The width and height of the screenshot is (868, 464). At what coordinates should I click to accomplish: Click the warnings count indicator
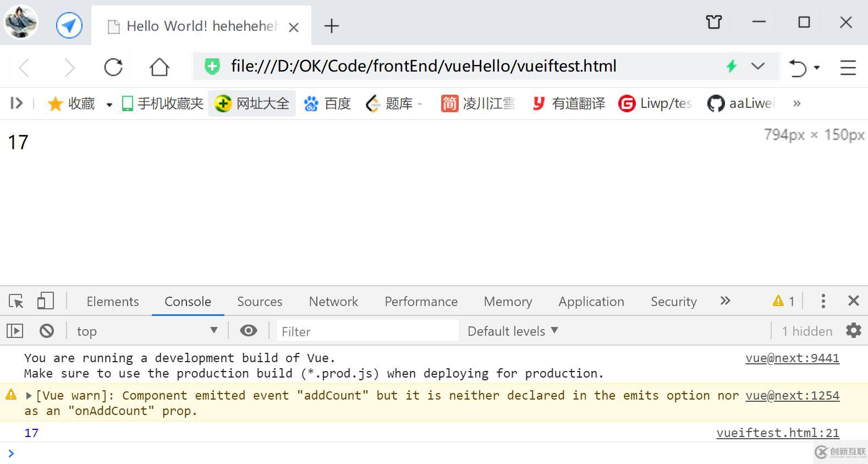tap(784, 301)
